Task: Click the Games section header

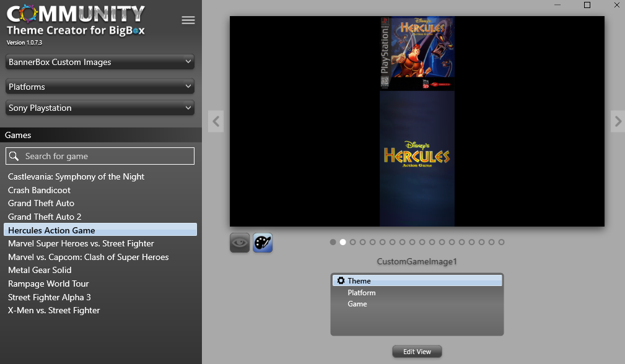Action: (x=101, y=135)
